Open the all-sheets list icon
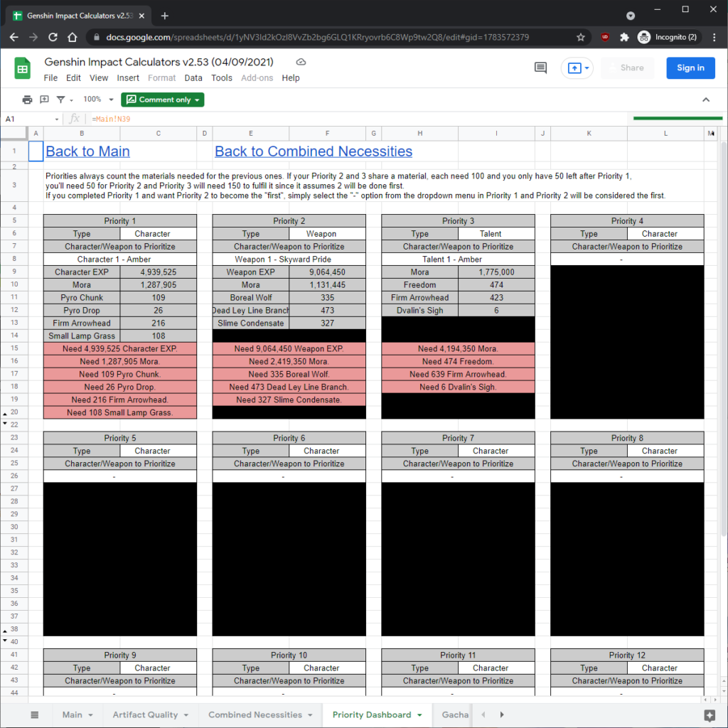This screenshot has width=728, height=728. click(35, 714)
